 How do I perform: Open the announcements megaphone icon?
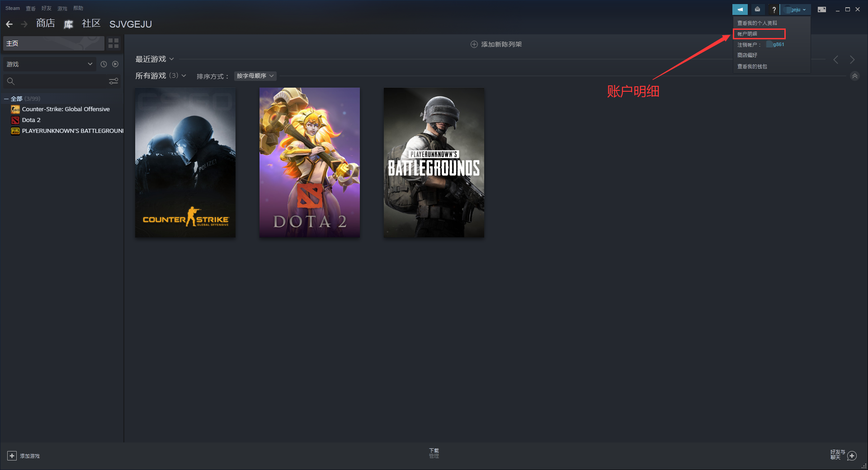click(740, 9)
